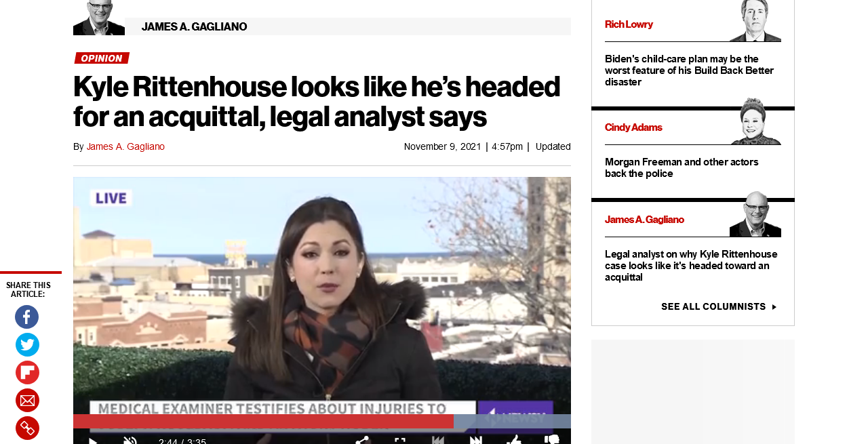Share article on Facebook
The height and width of the screenshot is (444, 868).
[27, 317]
